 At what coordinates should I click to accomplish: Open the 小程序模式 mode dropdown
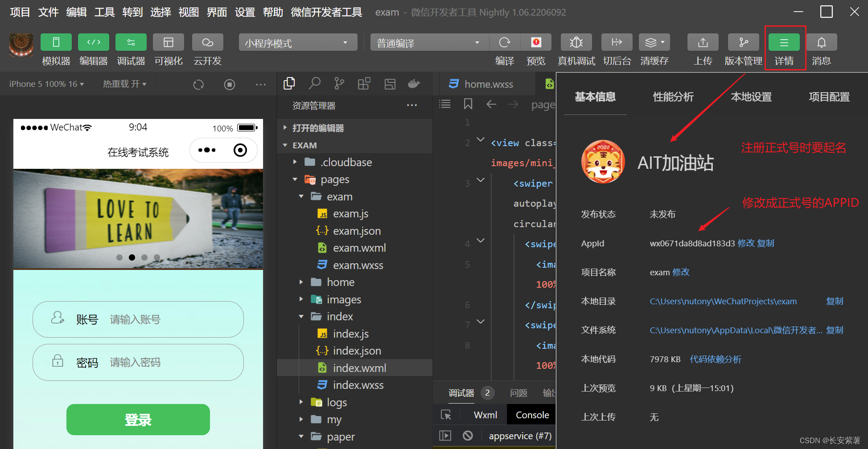tap(298, 42)
